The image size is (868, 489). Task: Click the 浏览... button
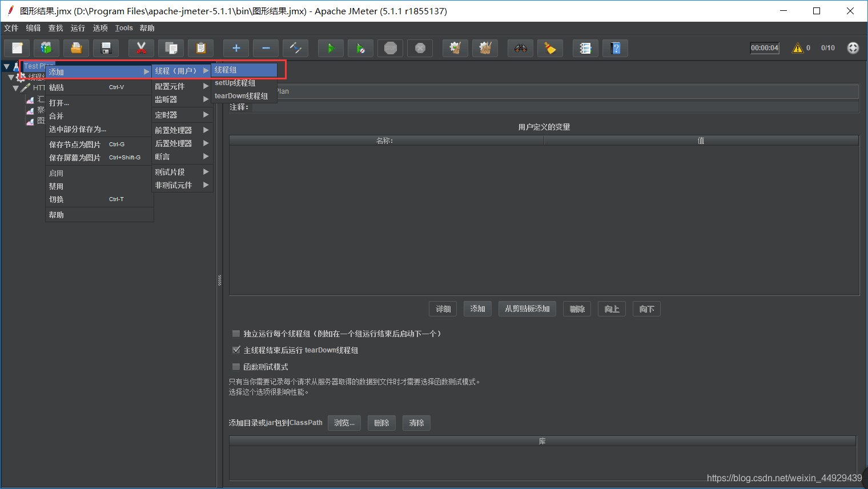coord(344,423)
